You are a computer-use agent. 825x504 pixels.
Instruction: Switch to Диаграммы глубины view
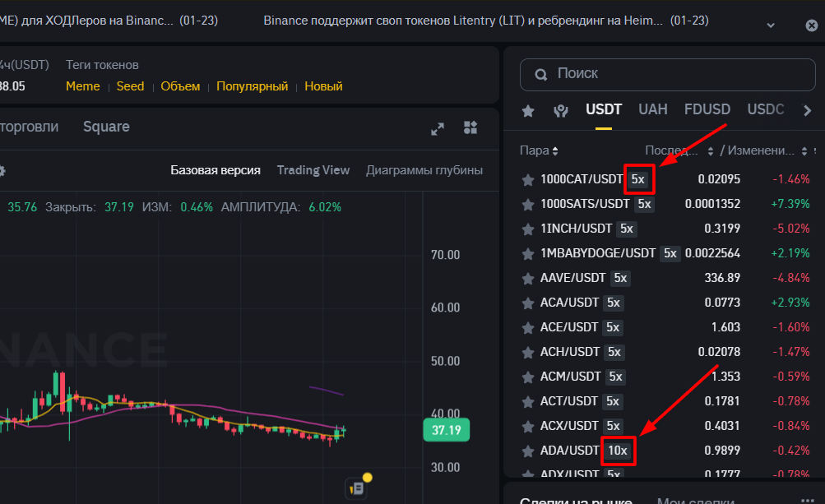[x=424, y=170]
